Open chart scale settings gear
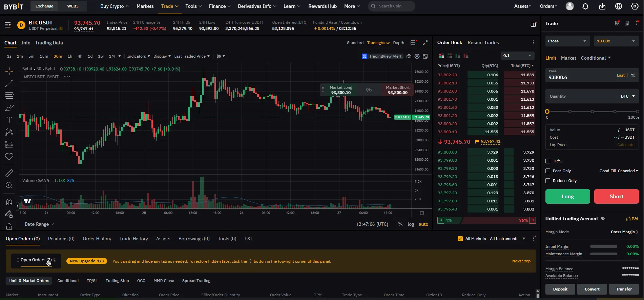 click(x=422, y=213)
